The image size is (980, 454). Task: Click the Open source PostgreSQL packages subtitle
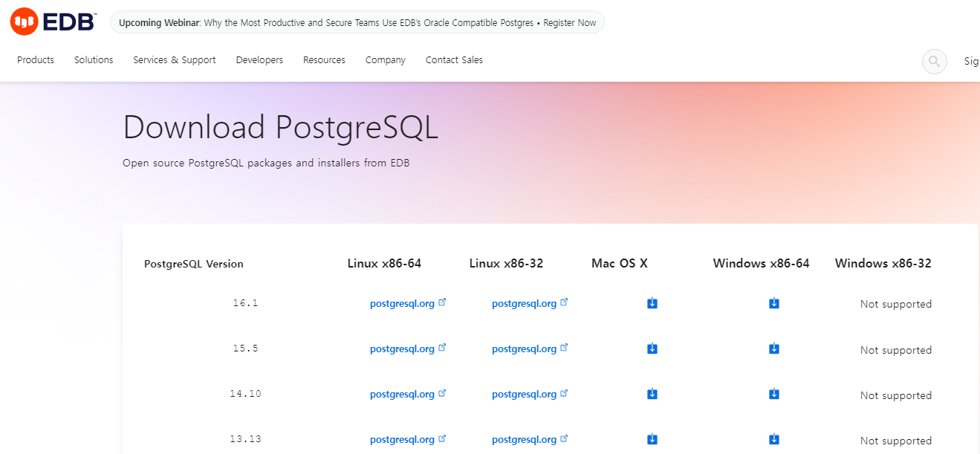266,163
